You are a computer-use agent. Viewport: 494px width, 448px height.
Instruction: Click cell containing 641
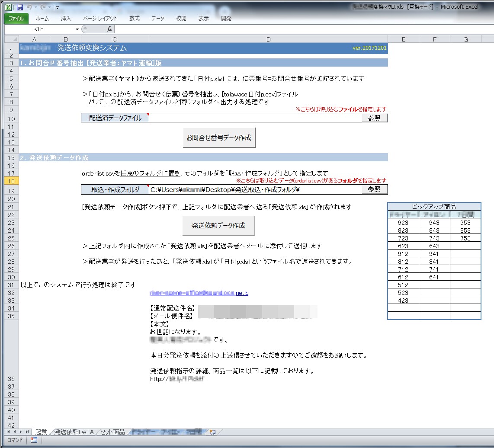434,277
